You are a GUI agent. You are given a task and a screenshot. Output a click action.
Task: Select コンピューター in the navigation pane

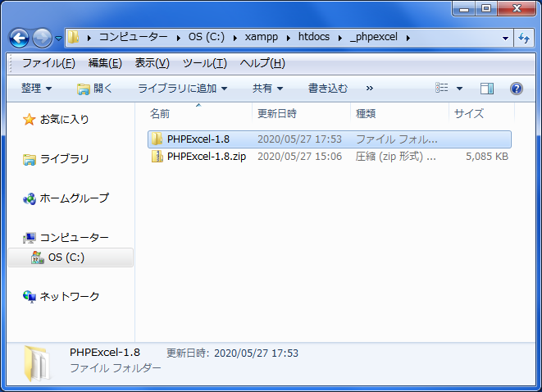pos(75,238)
